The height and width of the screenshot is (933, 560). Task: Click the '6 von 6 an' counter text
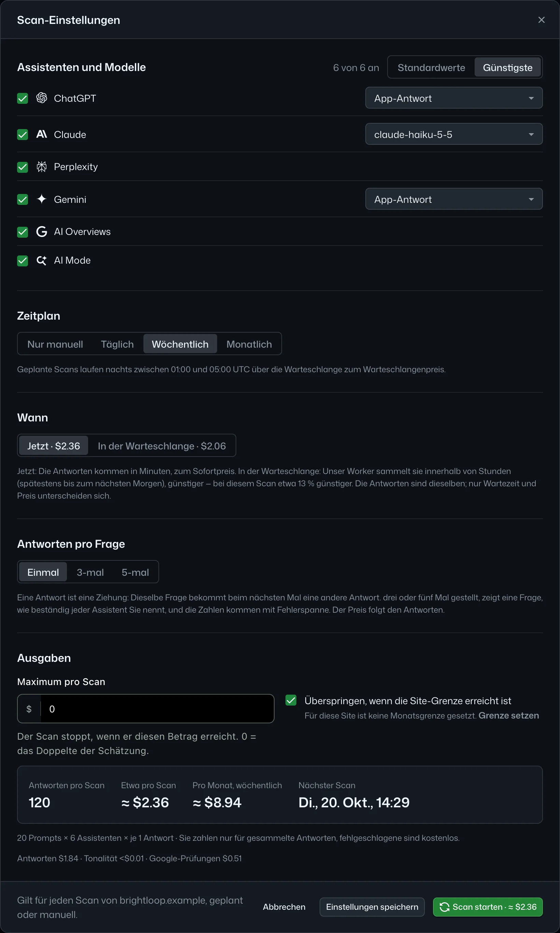(356, 68)
